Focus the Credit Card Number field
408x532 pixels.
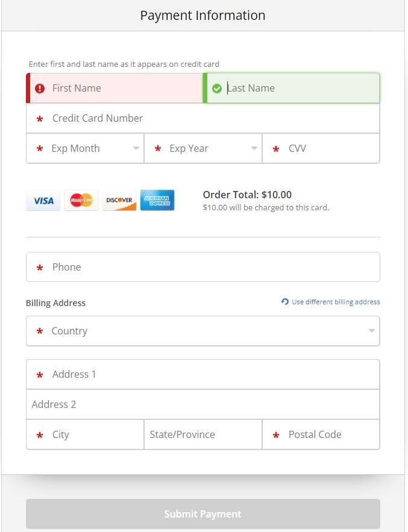[x=203, y=118]
